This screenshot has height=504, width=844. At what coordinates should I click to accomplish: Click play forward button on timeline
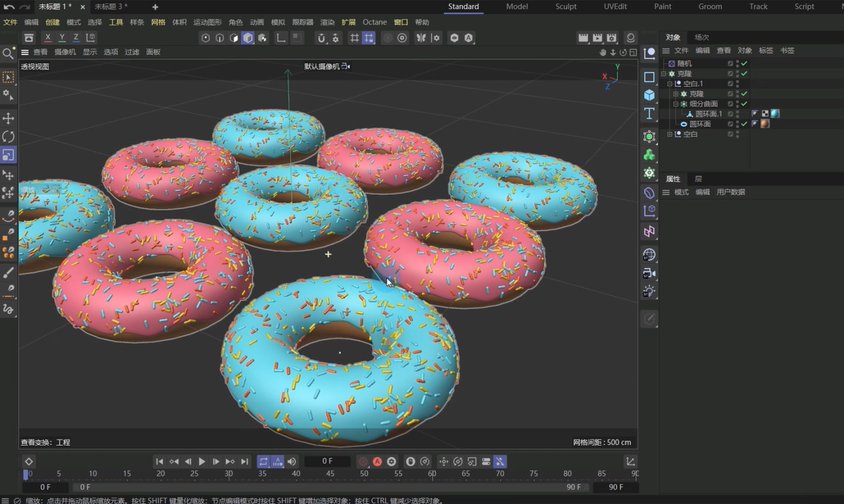[x=202, y=461]
